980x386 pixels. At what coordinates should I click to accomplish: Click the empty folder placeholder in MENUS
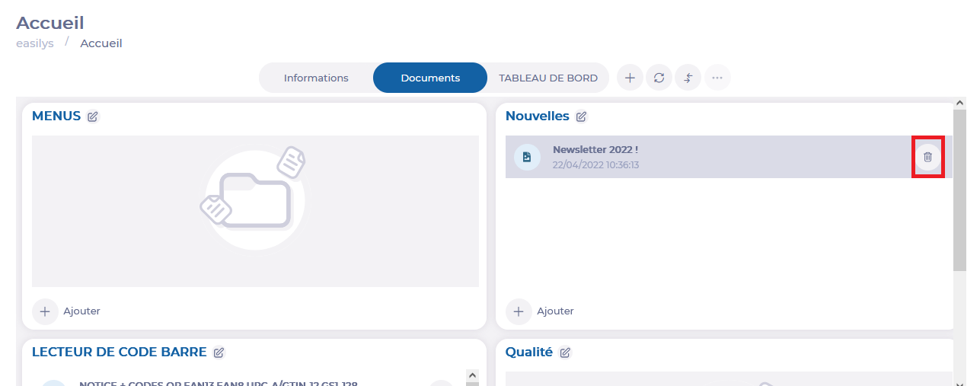[x=255, y=211]
